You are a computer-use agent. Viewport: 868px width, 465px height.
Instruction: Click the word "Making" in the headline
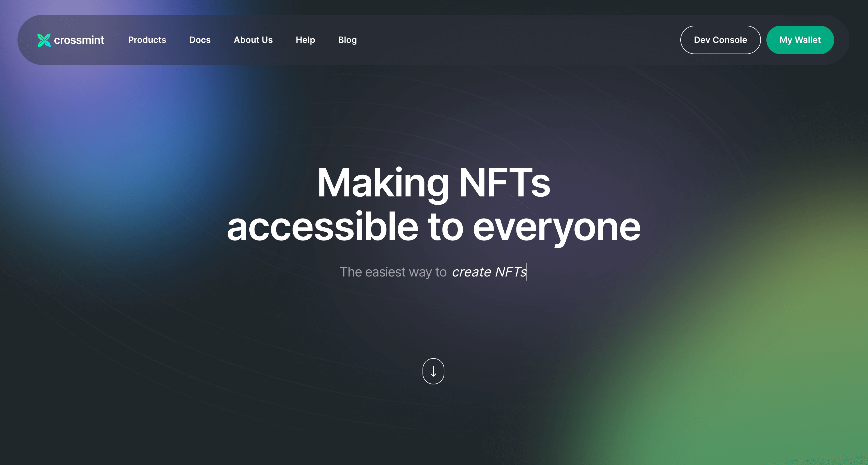[x=383, y=184]
